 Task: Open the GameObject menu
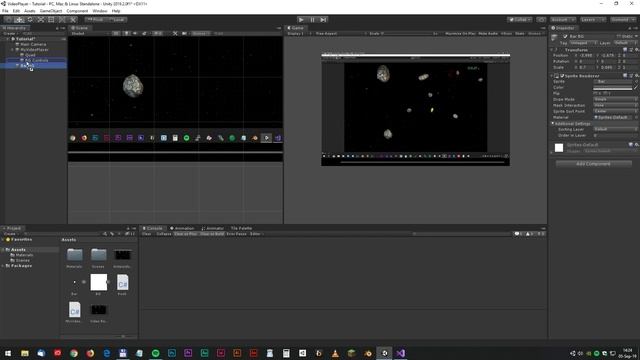(51, 11)
